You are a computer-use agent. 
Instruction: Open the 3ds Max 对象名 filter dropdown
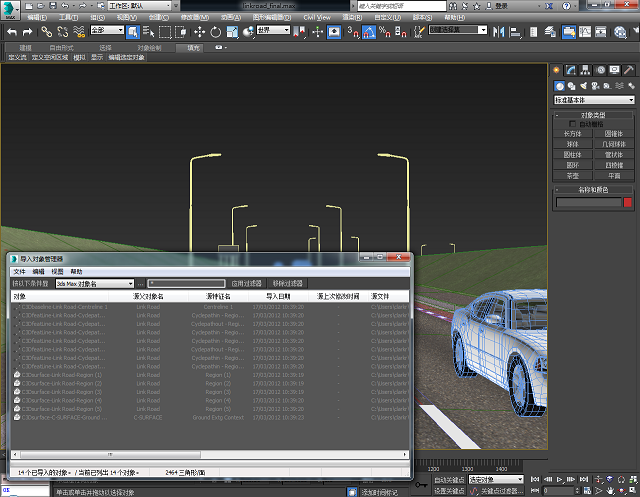click(94, 284)
